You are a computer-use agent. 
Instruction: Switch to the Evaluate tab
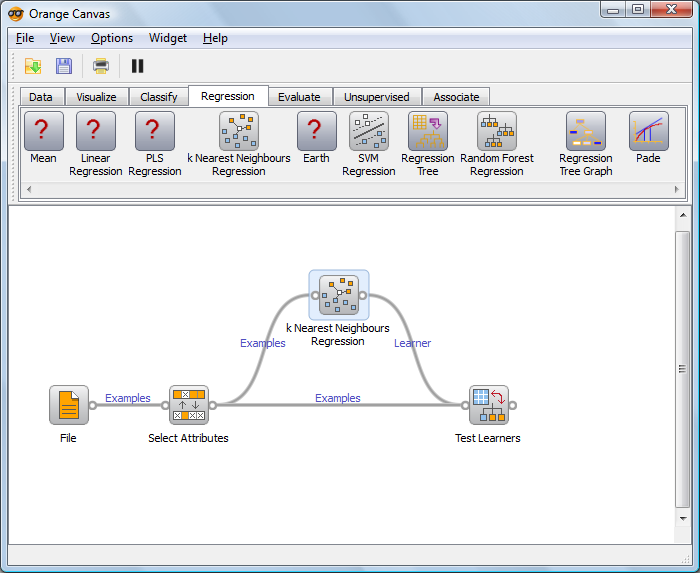pos(299,97)
